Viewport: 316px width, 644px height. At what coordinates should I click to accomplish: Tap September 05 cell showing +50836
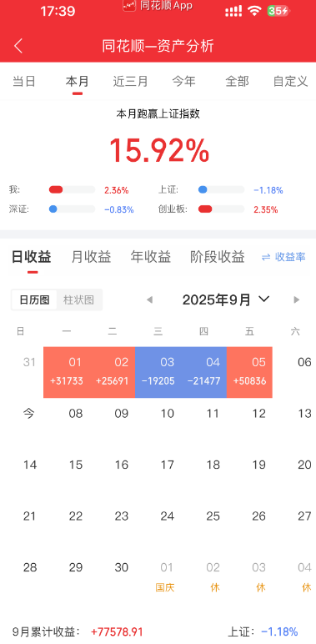[249, 372]
